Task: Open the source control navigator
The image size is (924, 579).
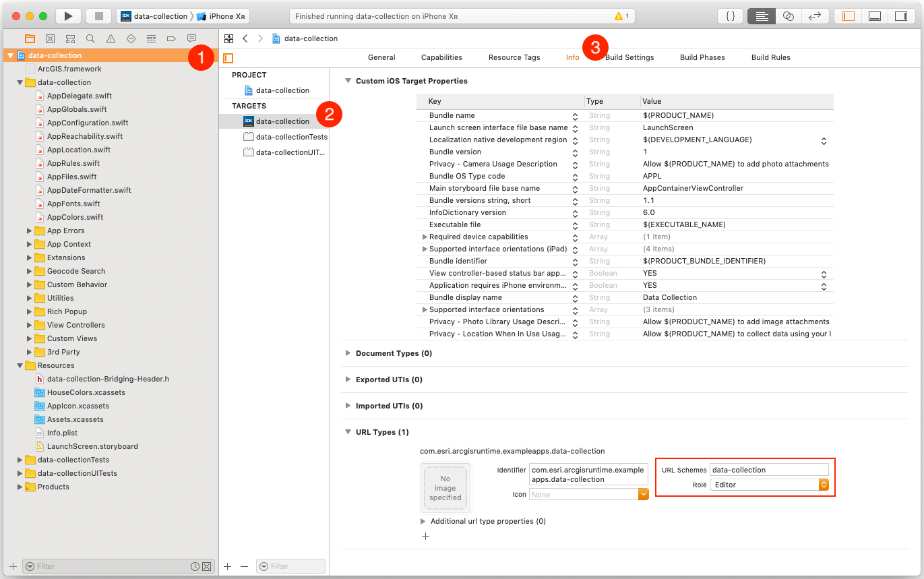Action: point(50,38)
